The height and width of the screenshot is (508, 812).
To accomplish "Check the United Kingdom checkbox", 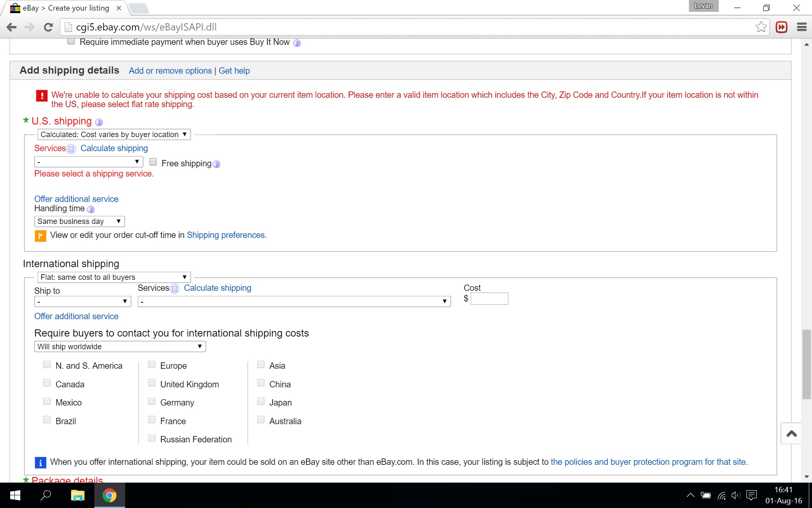I will click(152, 383).
